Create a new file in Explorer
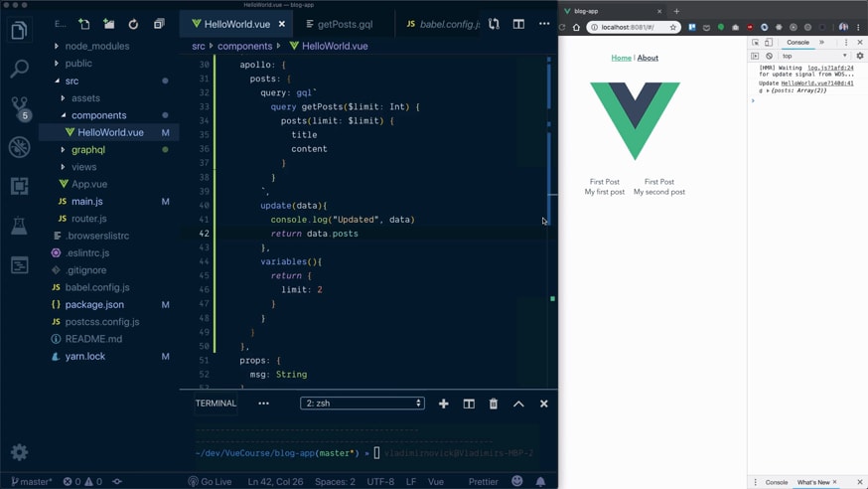The image size is (868, 489). click(84, 24)
